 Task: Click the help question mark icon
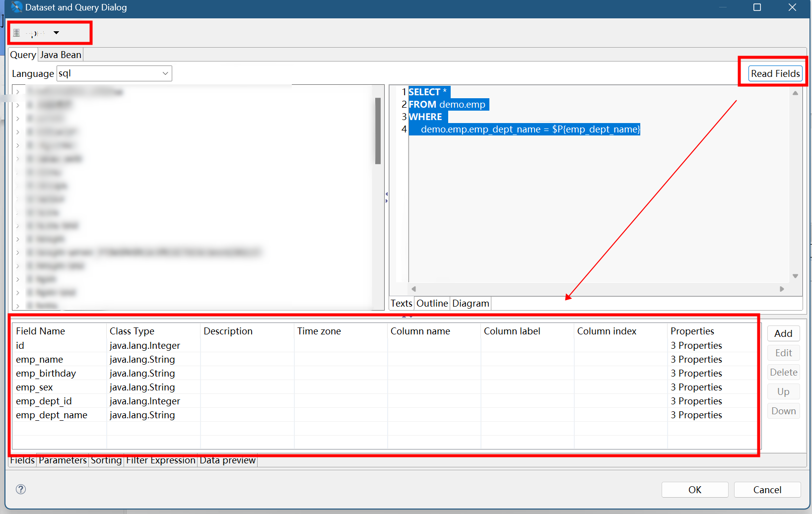[x=21, y=489]
